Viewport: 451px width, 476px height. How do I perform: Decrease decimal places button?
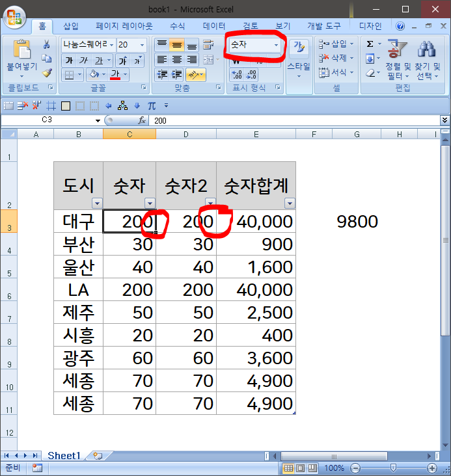251,75
